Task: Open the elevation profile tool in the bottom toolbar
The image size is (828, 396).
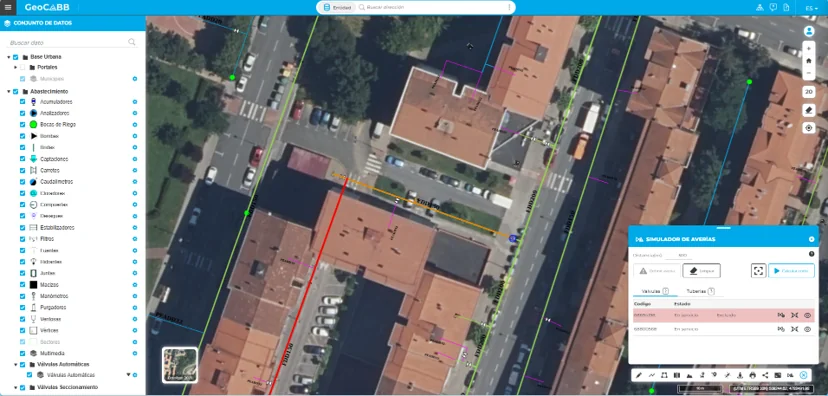Action: [690, 375]
